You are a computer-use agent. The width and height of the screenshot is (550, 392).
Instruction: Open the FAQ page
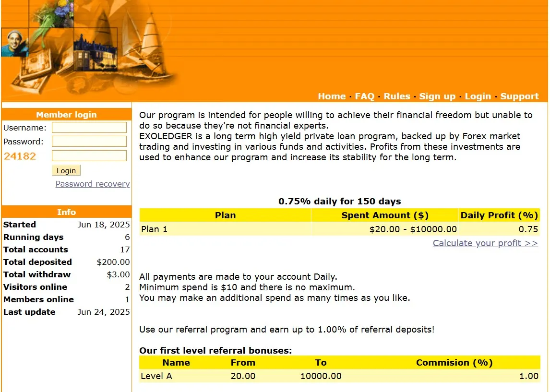click(364, 96)
